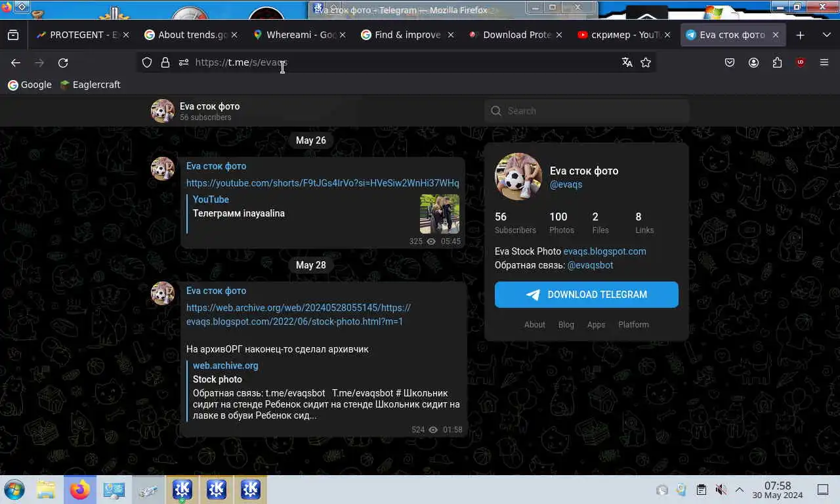Screen dimensions: 840x504
Task: Click the Show desktop button in the taskbar
Action: pos(823,490)
